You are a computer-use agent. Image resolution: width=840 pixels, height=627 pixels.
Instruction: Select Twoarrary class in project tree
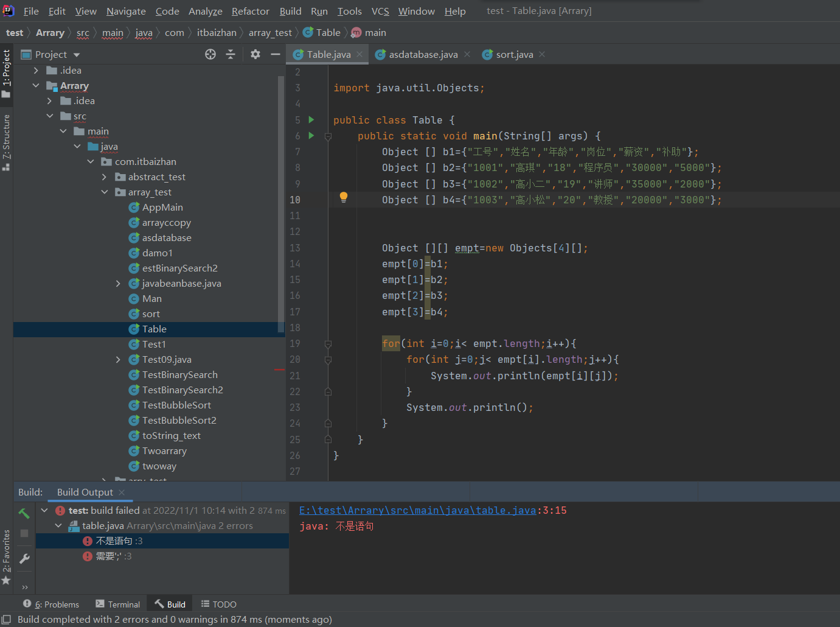(x=164, y=451)
